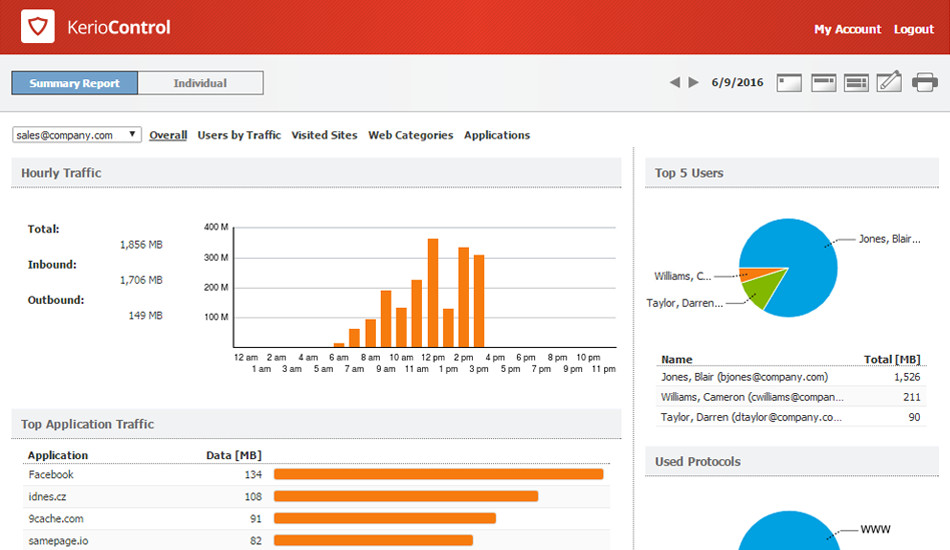Open the custom period pencil icon

pyautogui.click(x=889, y=81)
